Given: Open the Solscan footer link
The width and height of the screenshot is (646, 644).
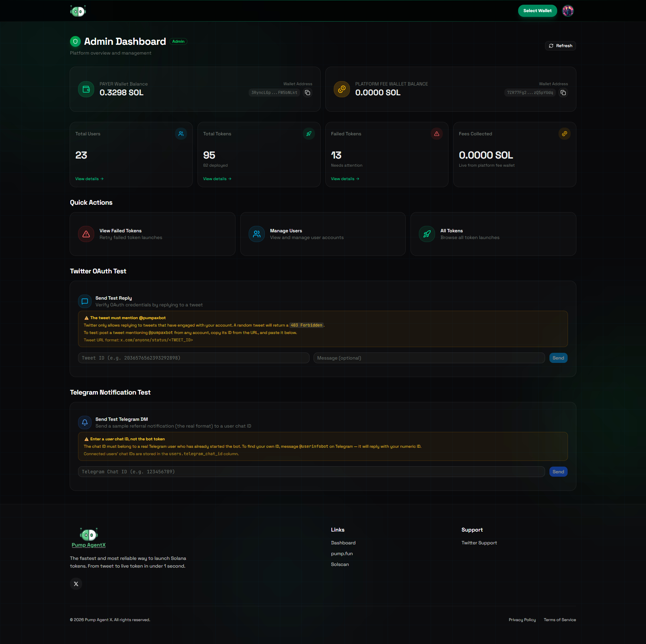Looking at the screenshot, I should coord(340,564).
